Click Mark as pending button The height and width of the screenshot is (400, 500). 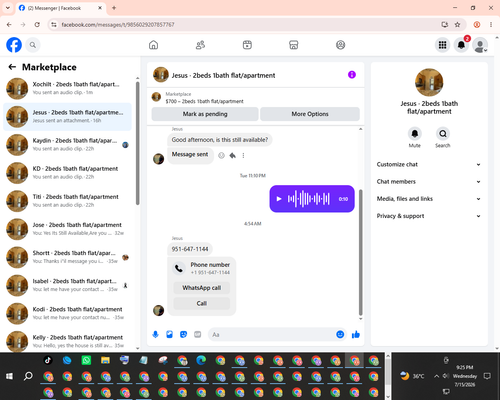pyautogui.click(x=205, y=114)
